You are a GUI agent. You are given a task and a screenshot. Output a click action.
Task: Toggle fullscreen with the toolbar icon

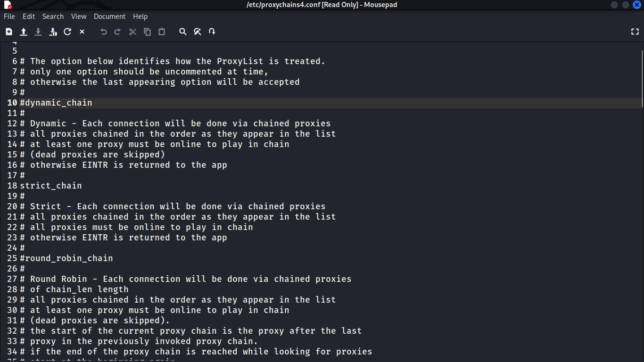[x=635, y=32]
